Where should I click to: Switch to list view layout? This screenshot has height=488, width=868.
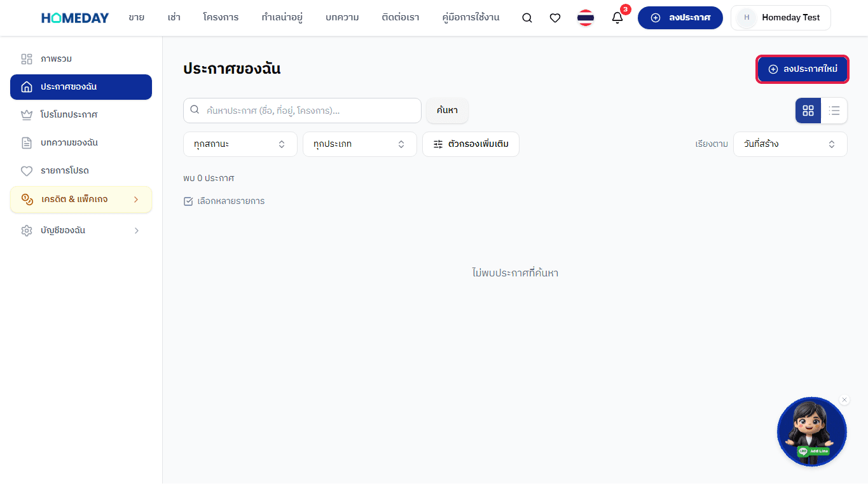point(834,111)
